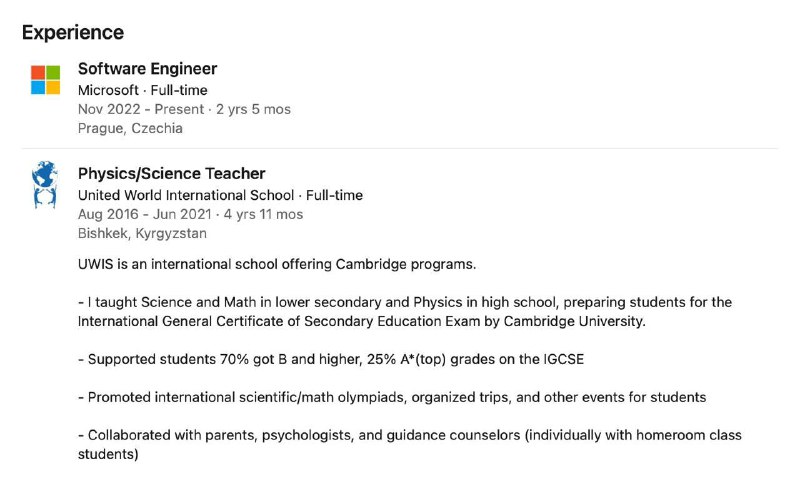The width and height of the screenshot is (800, 484).
Task: Click the Aug 2016 - Jun 2021 date range
Action: pyautogui.click(x=145, y=214)
